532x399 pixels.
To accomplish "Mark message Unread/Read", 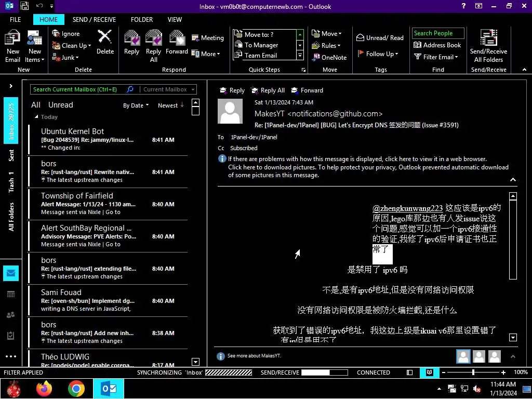I will pos(380,37).
